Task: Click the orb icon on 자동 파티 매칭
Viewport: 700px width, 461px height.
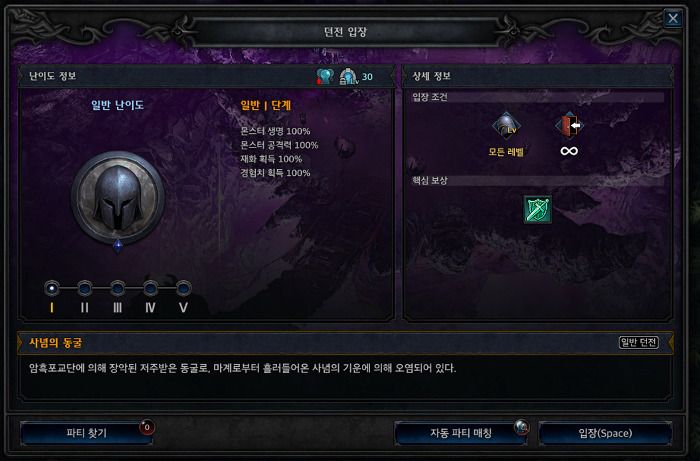Action: pyautogui.click(x=521, y=427)
